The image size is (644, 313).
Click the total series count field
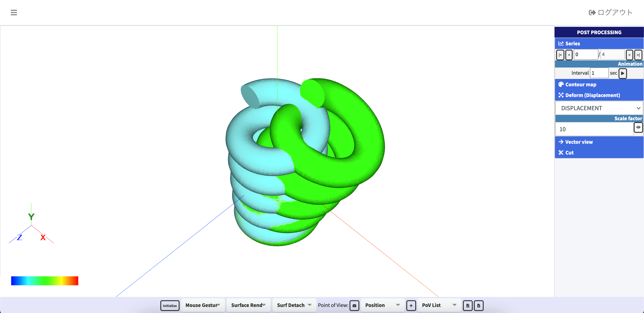[612, 55]
